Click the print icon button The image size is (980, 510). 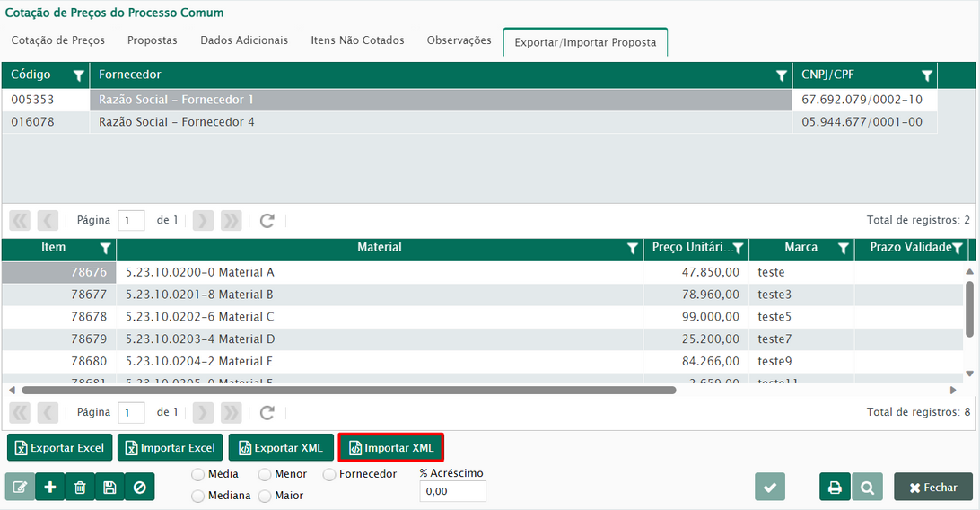click(835, 487)
